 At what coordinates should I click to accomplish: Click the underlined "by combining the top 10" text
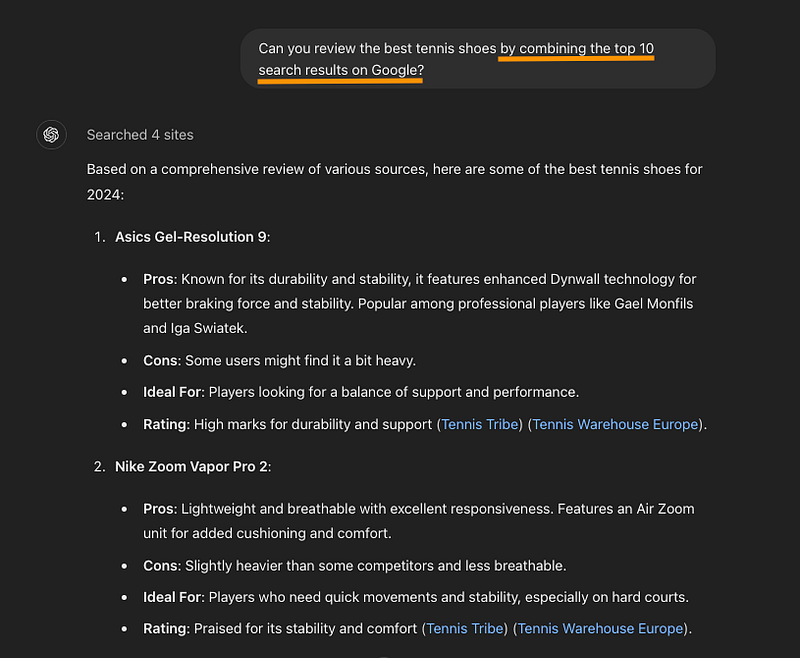coord(576,49)
